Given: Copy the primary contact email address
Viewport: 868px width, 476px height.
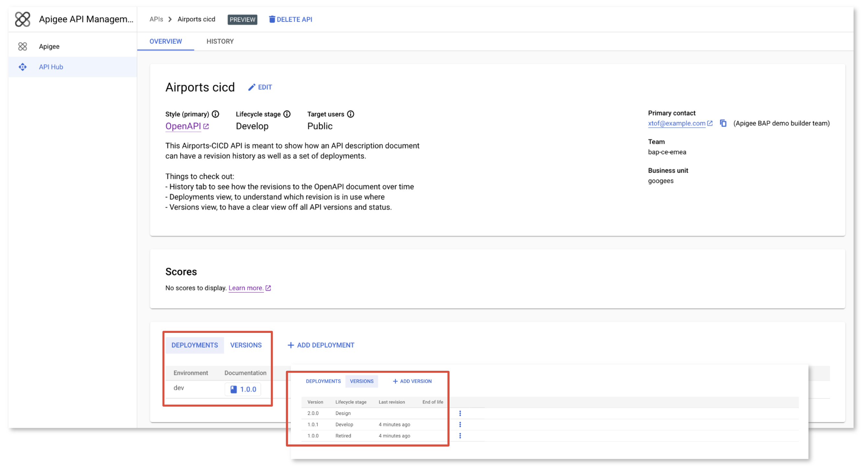Looking at the screenshot, I should pyautogui.click(x=723, y=123).
